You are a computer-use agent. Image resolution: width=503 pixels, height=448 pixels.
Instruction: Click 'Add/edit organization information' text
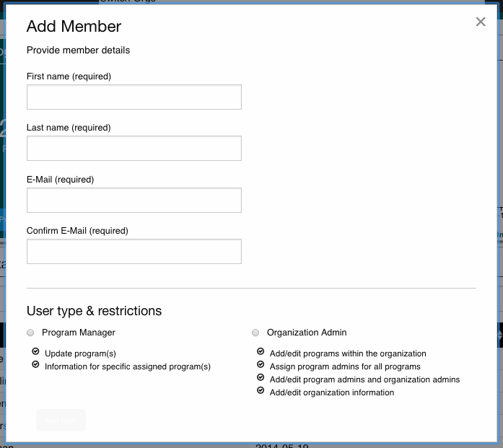(332, 392)
